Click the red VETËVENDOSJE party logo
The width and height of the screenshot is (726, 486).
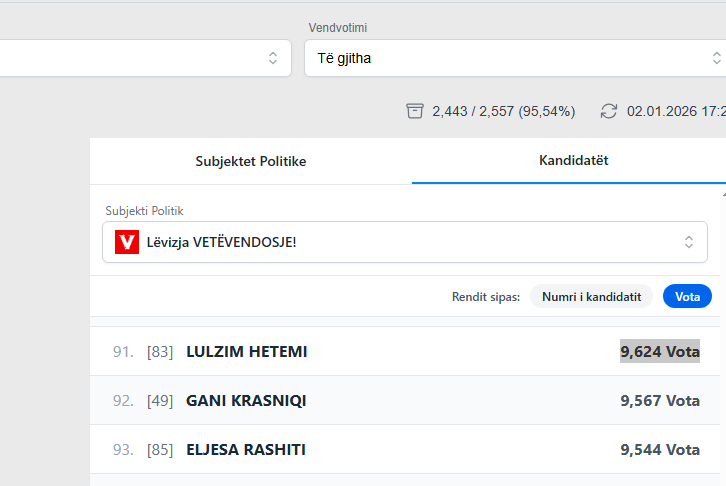127,242
